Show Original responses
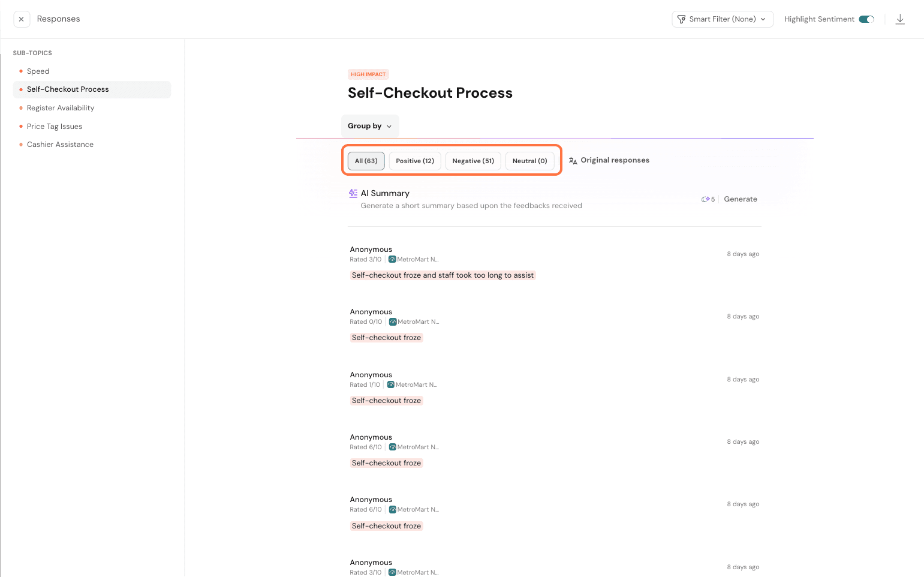Image resolution: width=924 pixels, height=577 pixels. point(615,160)
